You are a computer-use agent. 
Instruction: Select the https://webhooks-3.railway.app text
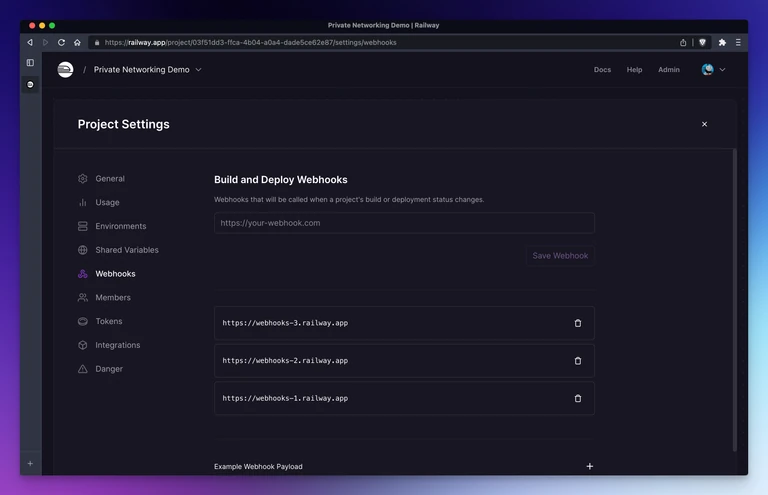click(x=285, y=323)
